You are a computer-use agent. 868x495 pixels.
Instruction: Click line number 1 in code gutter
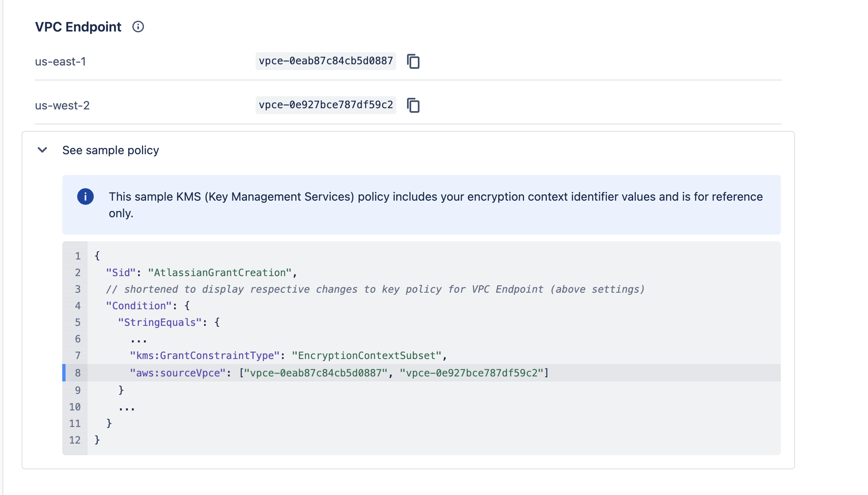click(78, 256)
